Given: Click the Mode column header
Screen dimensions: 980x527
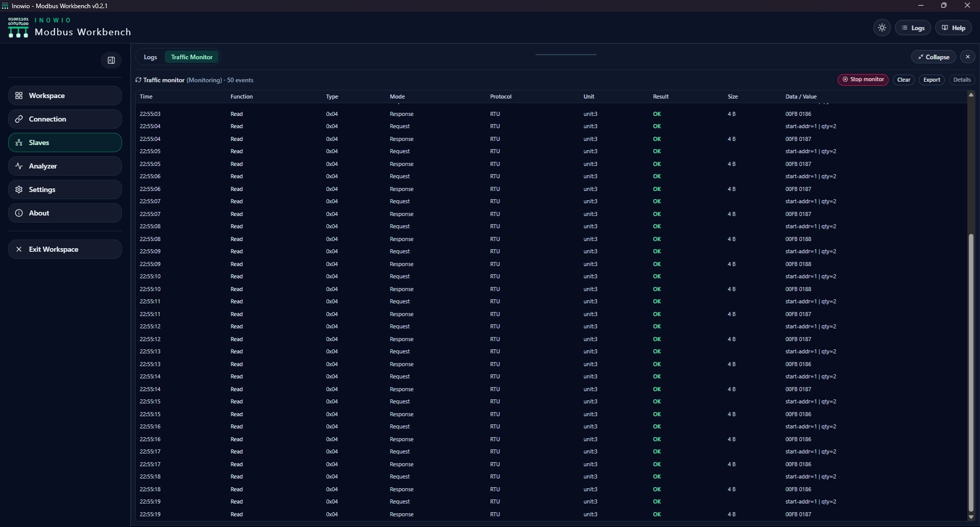Looking at the screenshot, I should 397,97.
